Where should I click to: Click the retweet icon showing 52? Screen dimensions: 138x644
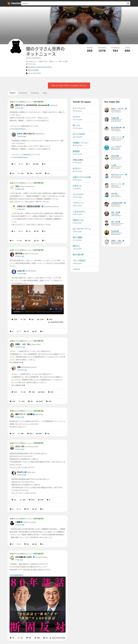coord(18,241)
